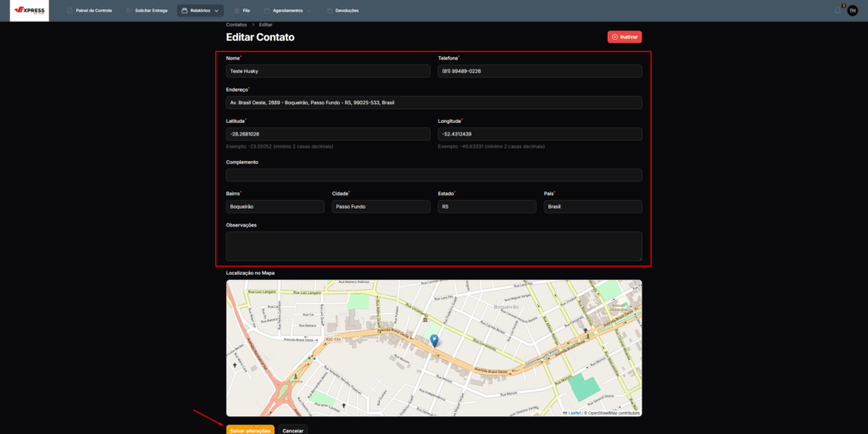Viewport: 868px width, 434px height.
Task: Click the Xpress logo in the header
Action: [25, 10]
